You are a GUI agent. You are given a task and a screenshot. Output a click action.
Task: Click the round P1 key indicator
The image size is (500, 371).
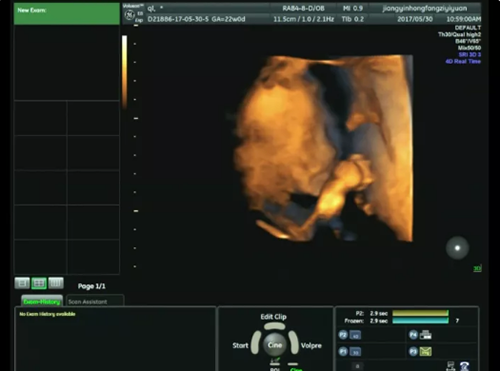coord(343,351)
